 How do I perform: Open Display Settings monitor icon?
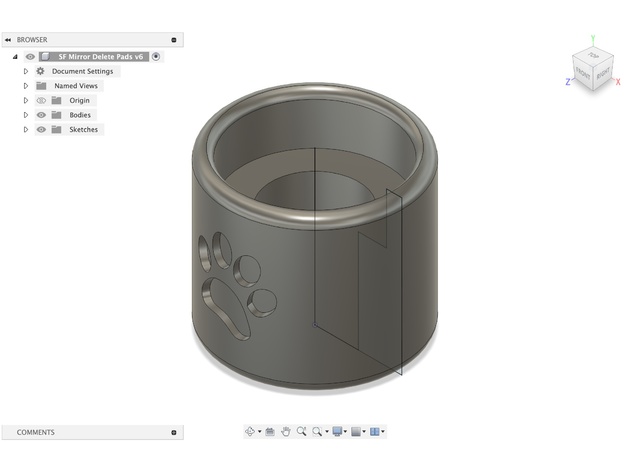tap(338, 431)
